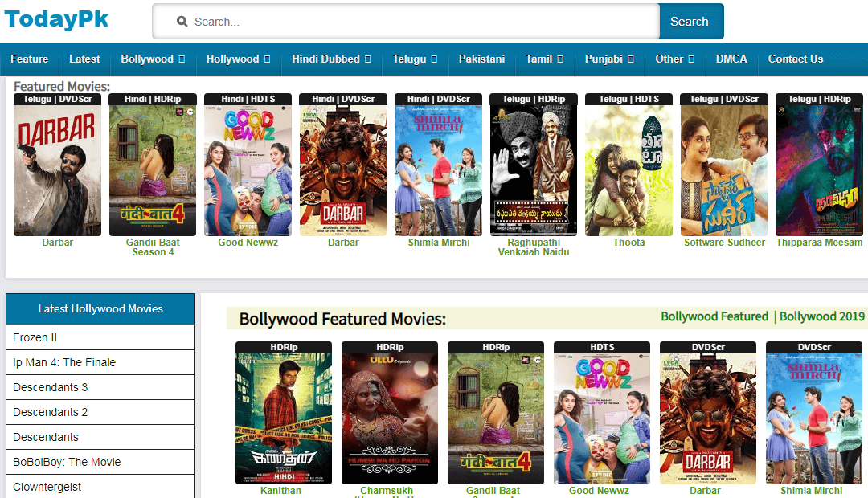Screen dimensions: 868x498
Task: Click the Thipparaa Meesam title link
Action: (x=819, y=243)
